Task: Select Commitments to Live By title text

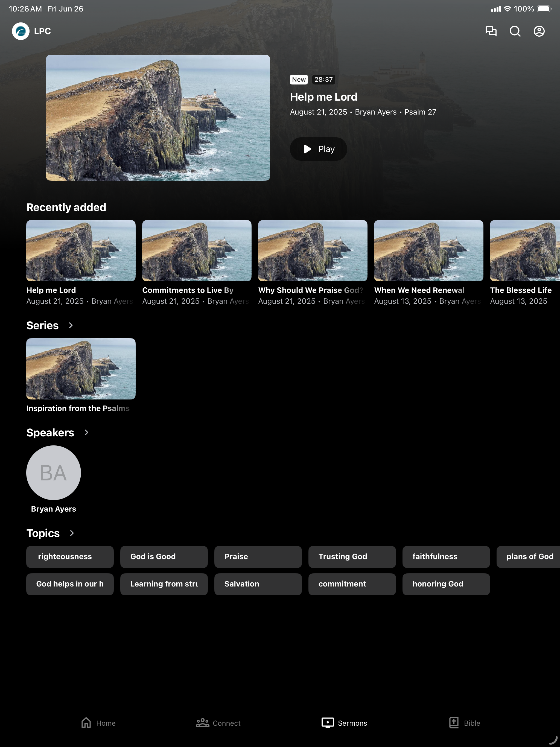Action: tap(188, 290)
